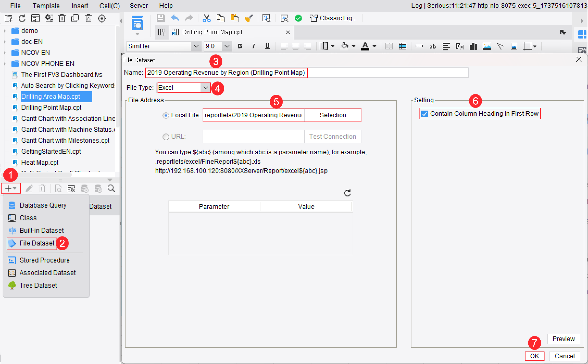Select the Local File radio button

pos(166,115)
